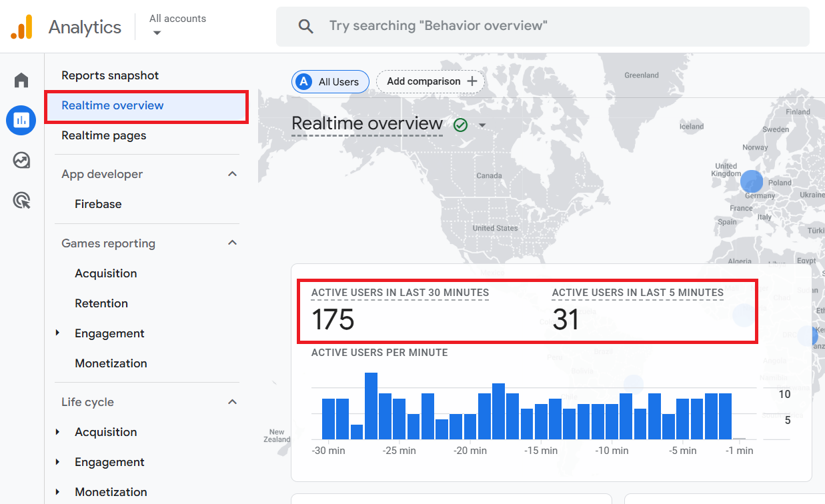Image resolution: width=825 pixels, height=504 pixels.
Task: Click the Realtime overview page title
Action: (367, 124)
